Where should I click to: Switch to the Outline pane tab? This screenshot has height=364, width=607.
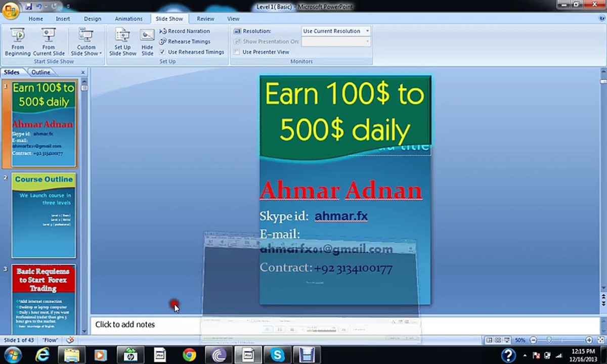click(41, 72)
